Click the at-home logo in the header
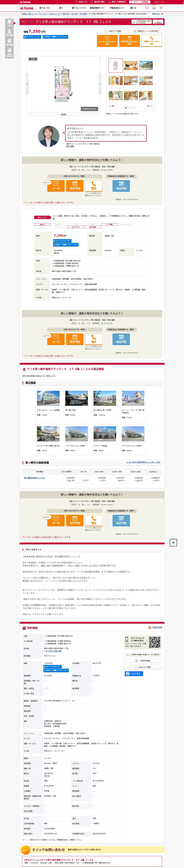The height and width of the screenshot is (868, 184). 27,8
